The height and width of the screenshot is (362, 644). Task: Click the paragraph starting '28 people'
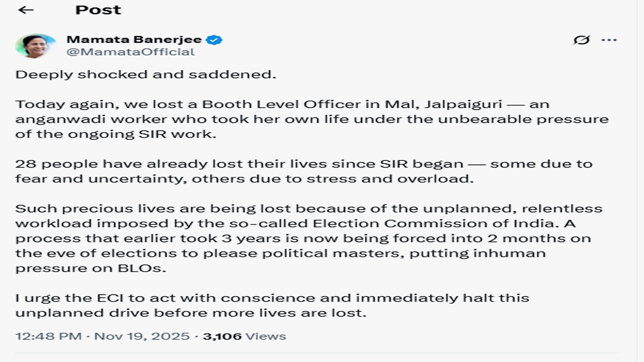click(x=304, y=171)
